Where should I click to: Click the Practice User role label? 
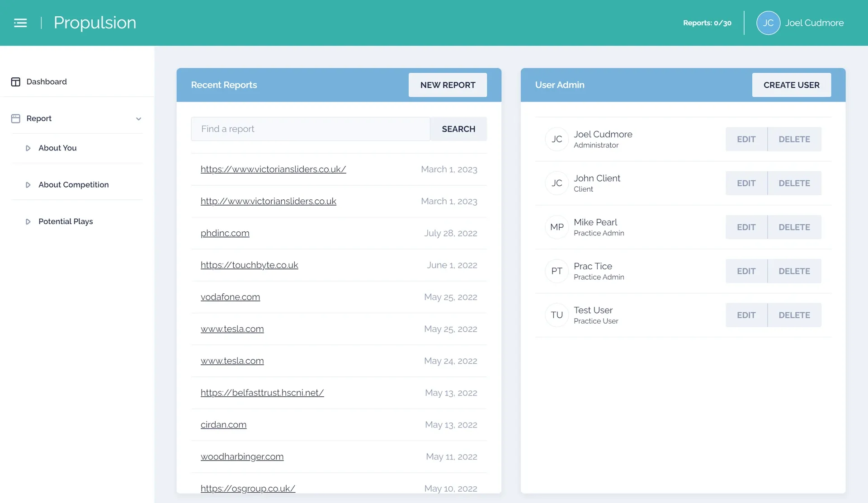(x=596, y=321)
